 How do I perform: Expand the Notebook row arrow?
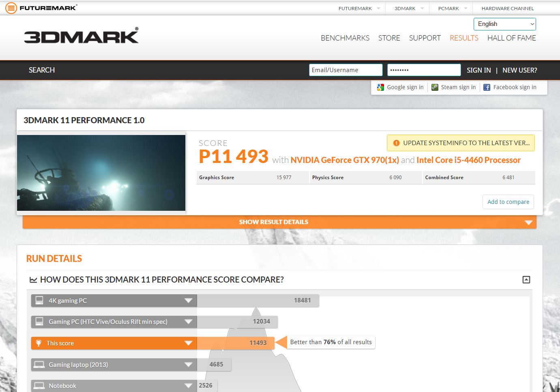(x=188, y=386)
